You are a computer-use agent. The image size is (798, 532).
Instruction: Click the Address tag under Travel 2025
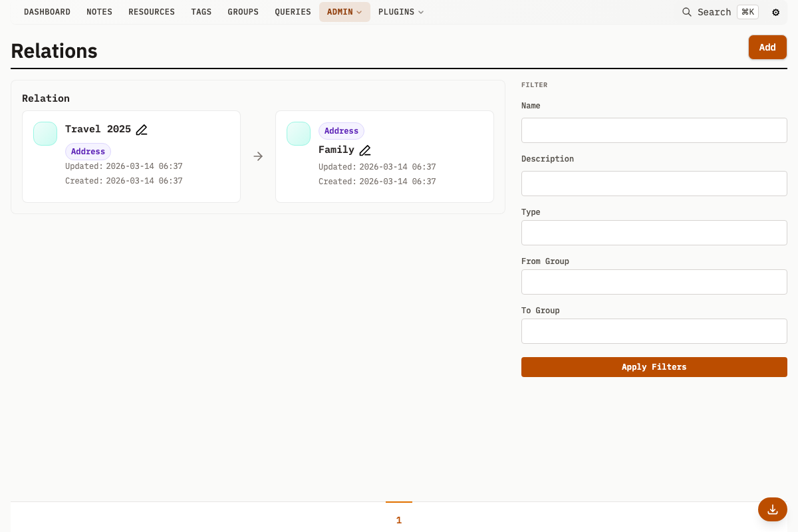tap(88, 152)
